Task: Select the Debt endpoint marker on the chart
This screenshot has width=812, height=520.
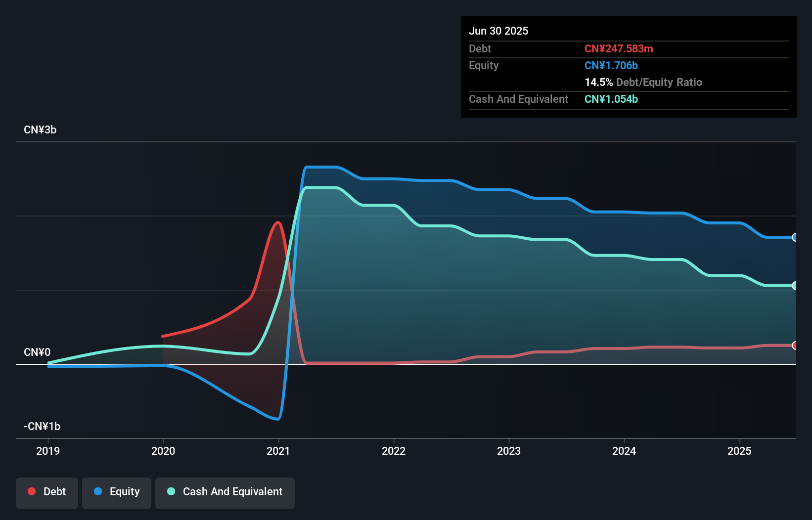Action: (795, 346)
